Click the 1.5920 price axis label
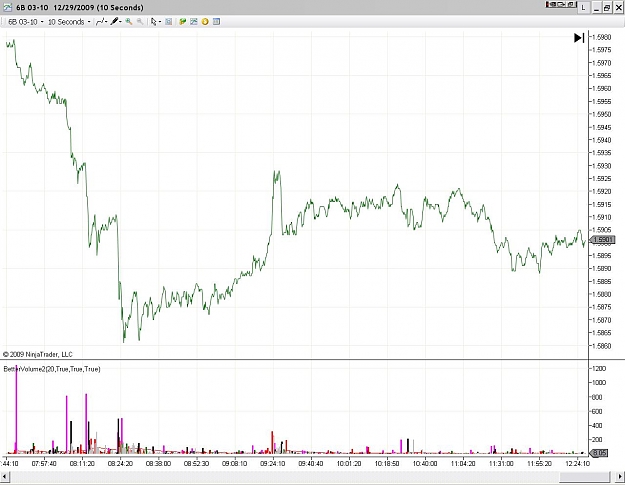This screenshot has height=485, width=625. click(x=601, y=191)
